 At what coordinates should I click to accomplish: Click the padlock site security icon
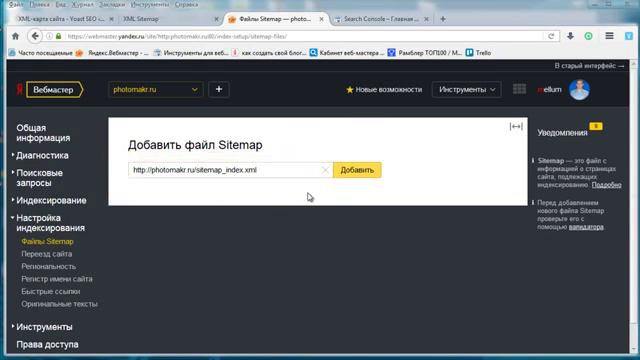[x=58, y=36]
